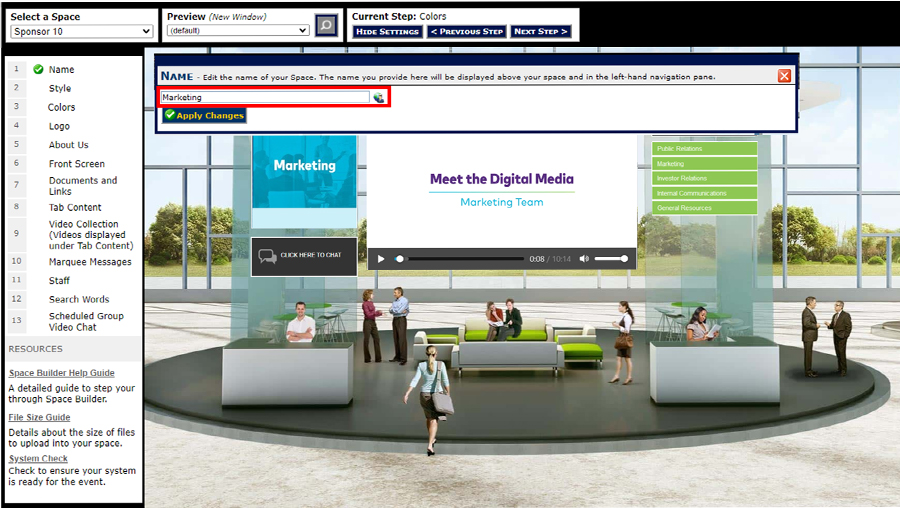
Task: Click the chat bubble icon
Action: (x=268, y=256)
